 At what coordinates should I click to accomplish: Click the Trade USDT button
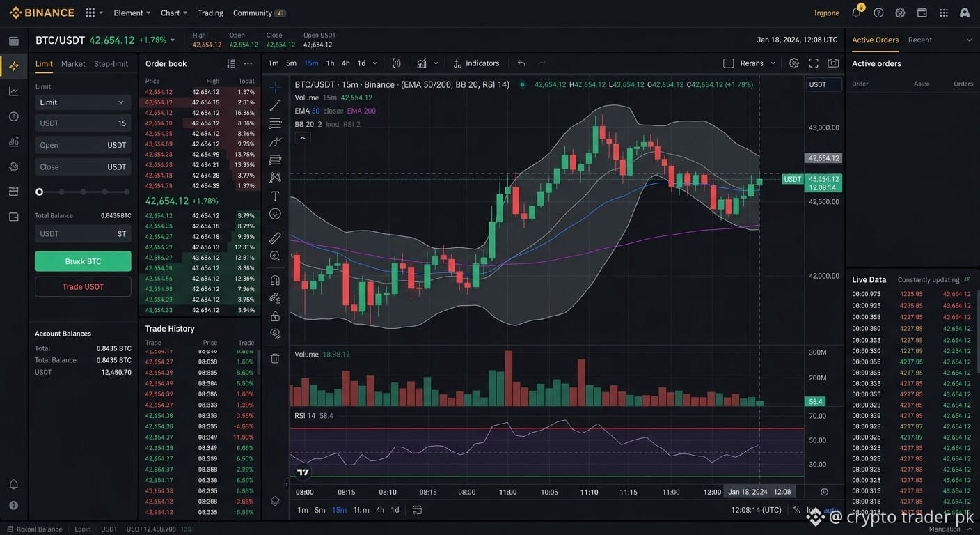[x=83, y=286]
